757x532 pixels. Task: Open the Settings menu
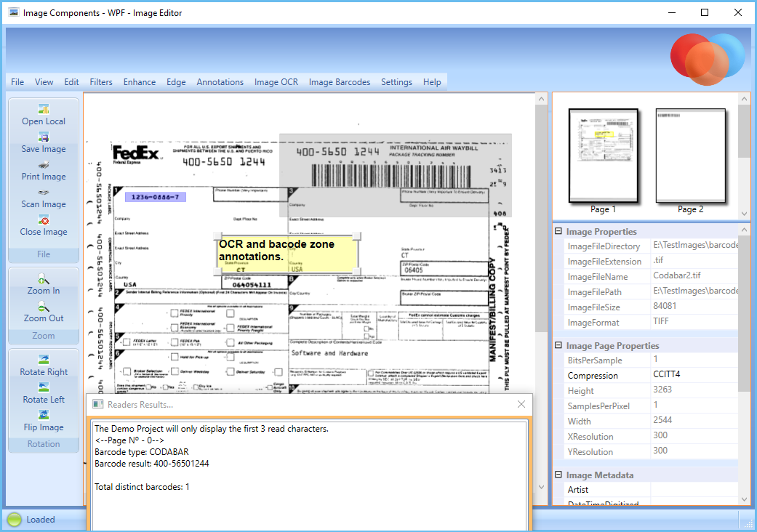tap(396, 82)
